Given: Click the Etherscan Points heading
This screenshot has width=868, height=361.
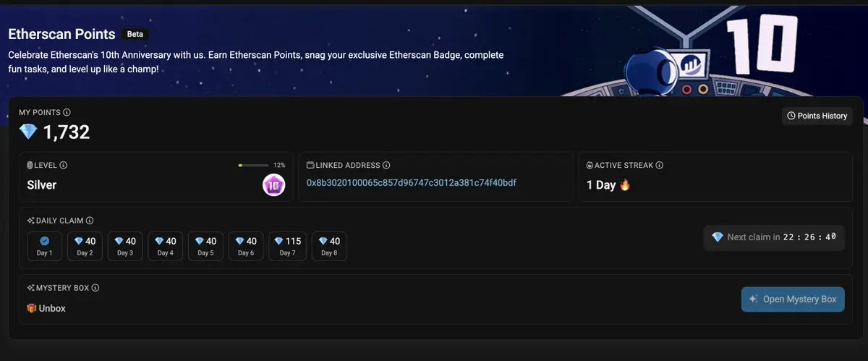Looking at the screenshot, I should [61, 34].
